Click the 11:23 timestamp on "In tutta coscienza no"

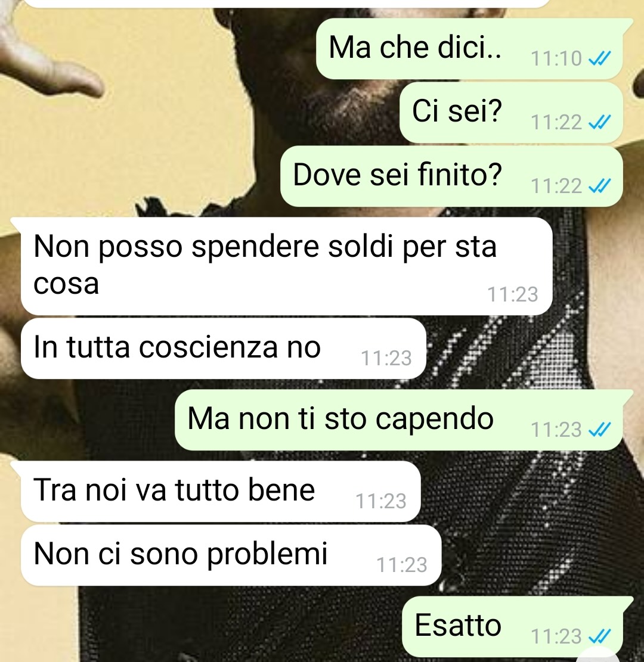[386, 359]
